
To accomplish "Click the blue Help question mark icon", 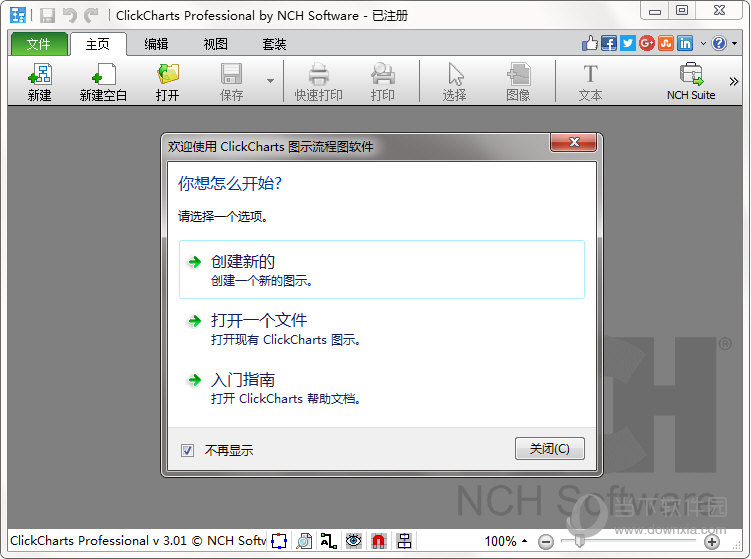I will pos(719,43).
